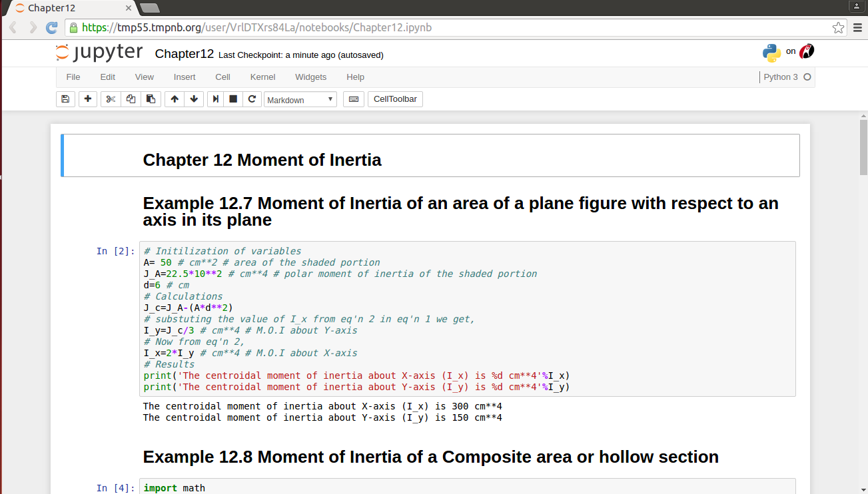Image resolution: width=868 pixels, height=494 pixels.
Task: Open the Cell menu
Action: (x=223, y=77)
